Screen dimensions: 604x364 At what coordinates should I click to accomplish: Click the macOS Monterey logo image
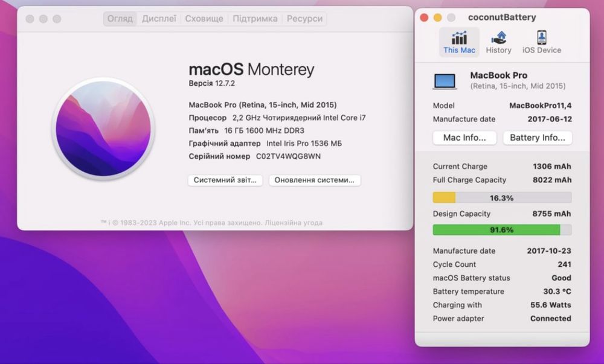click(x=103, y=129)
